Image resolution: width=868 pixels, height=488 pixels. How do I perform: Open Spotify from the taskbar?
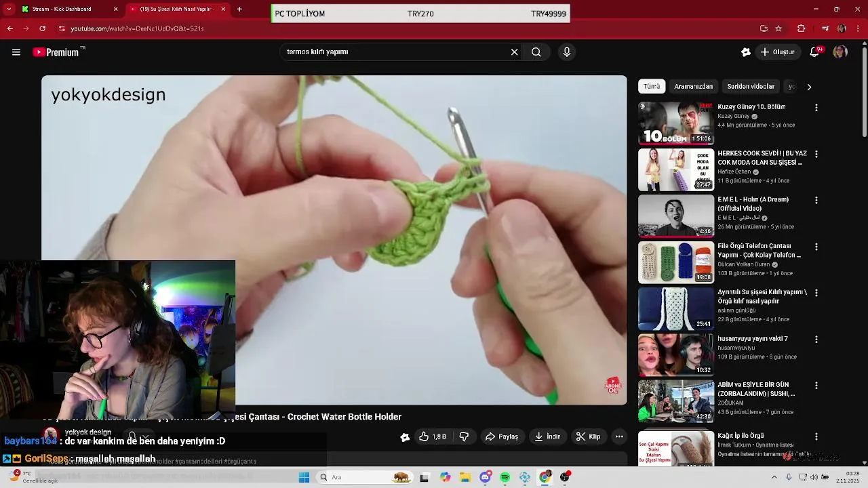coord(505,477)
